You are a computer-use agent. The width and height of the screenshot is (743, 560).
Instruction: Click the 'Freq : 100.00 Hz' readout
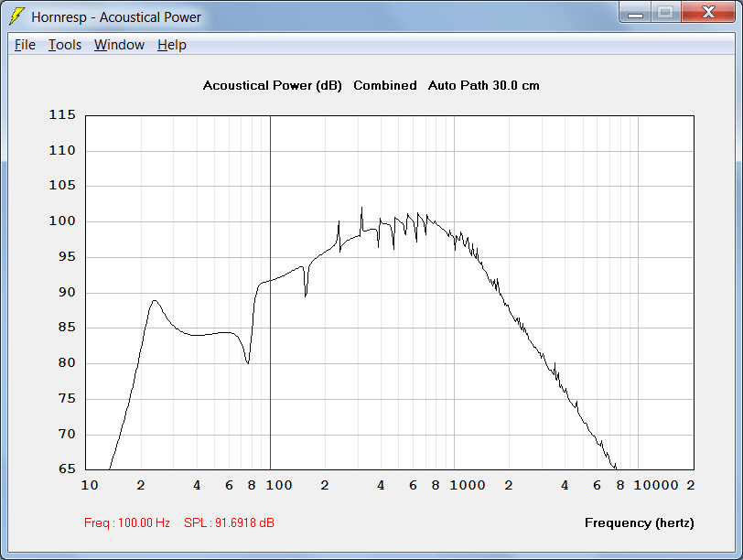pyautogui.click(x=127, y=522)
